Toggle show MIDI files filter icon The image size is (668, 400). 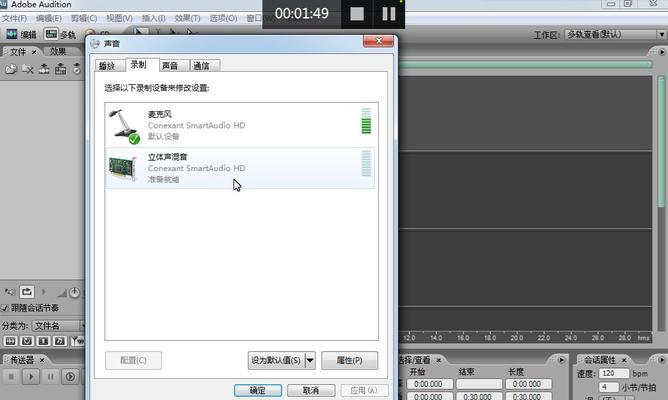(x=60, y=341)
